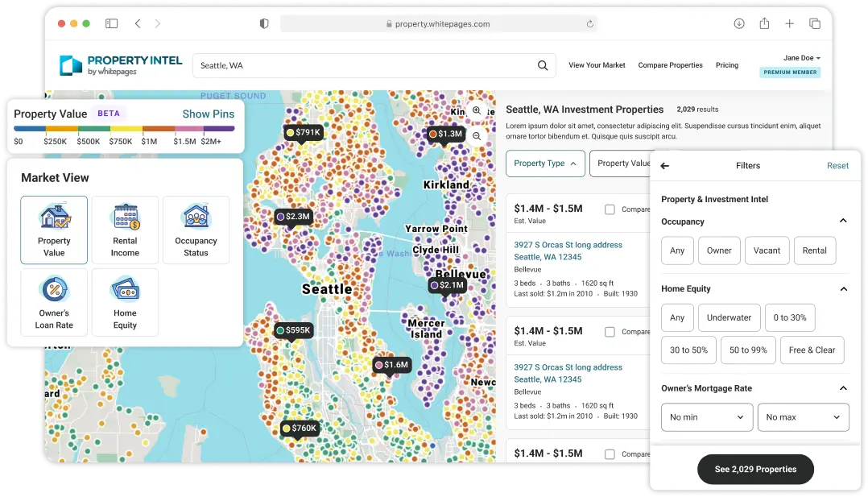Image resolution: width=868 pixels, height=497 pixels.
Task: Toggle the browser sidebar icon
Action: click(x=111, y=23)
